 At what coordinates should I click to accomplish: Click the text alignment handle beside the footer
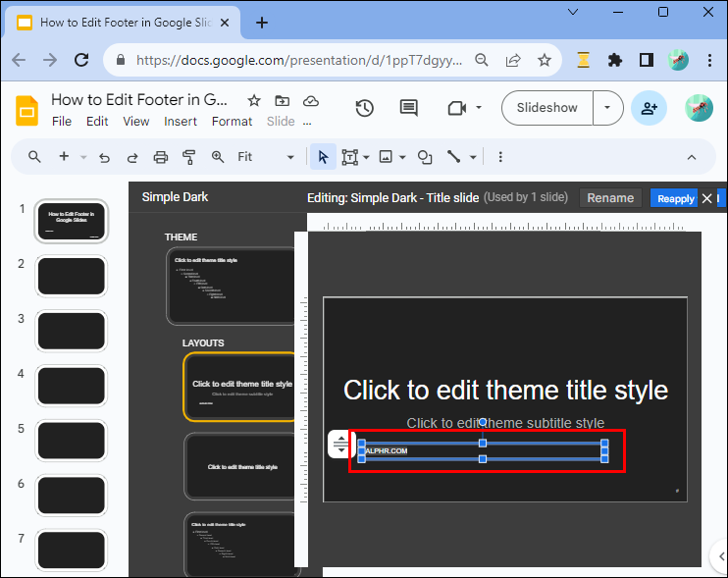pyautogui.click(x=340, y=444)
